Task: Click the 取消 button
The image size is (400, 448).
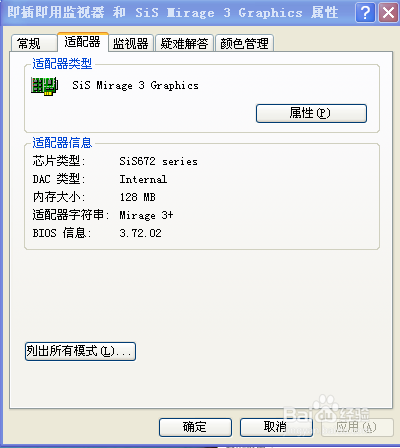Action: [276, 427]
